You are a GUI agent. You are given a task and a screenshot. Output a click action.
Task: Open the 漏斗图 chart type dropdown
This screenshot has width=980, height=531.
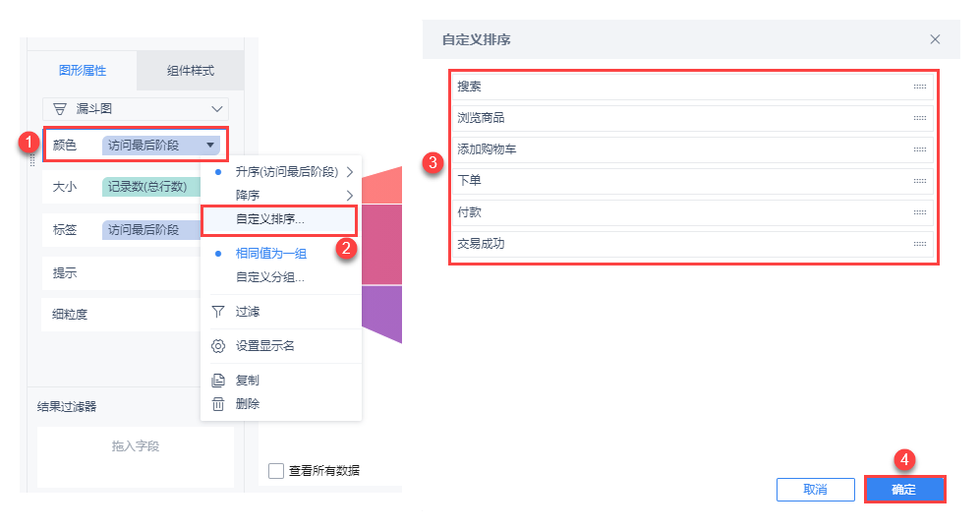point(217,108)
